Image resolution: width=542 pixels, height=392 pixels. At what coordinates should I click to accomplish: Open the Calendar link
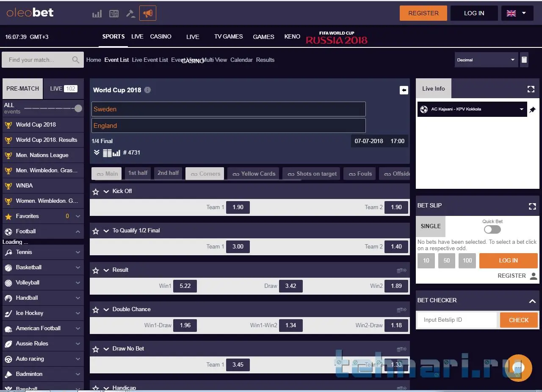pos(241,60)
